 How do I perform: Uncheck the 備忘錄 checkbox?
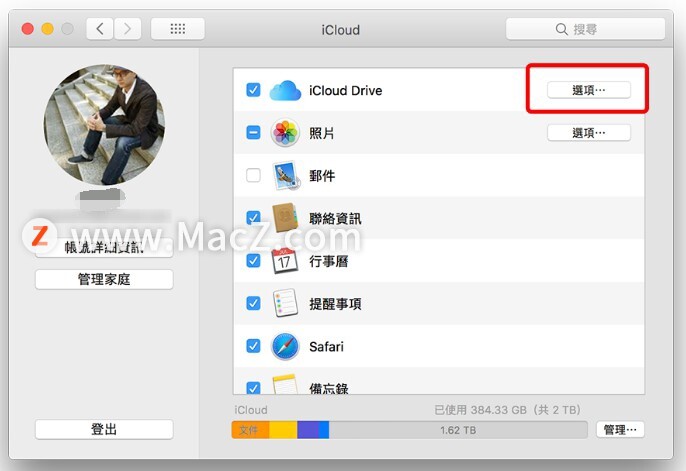pyautogui.click(x=253, y=387)
